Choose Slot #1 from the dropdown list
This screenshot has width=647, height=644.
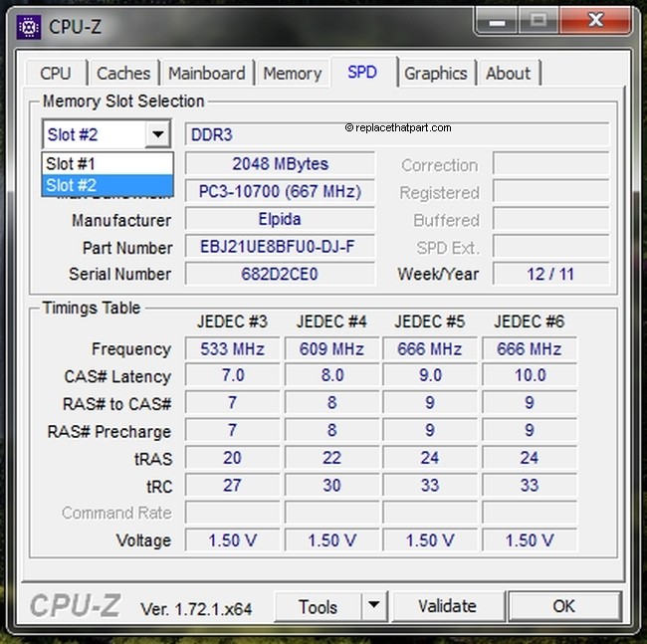(x=108, y=164)
